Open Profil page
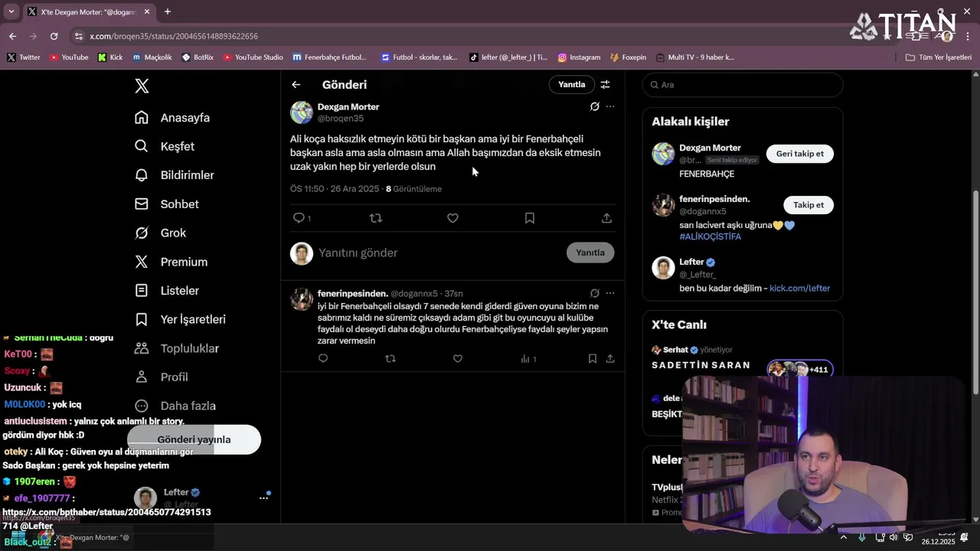Image resolution: width=980 pixels, height=551 pixels. 162,377
